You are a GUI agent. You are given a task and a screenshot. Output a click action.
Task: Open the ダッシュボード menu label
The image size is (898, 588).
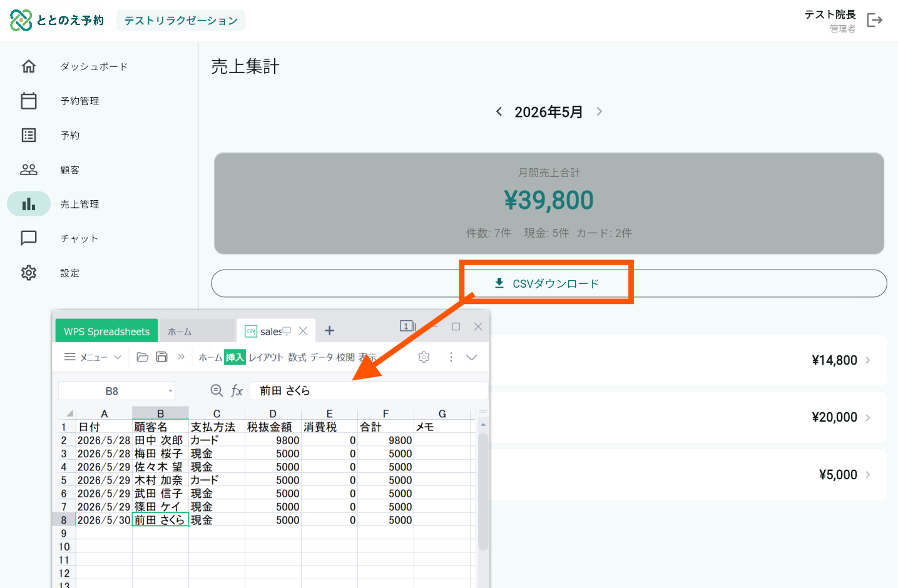coord(94,66)
